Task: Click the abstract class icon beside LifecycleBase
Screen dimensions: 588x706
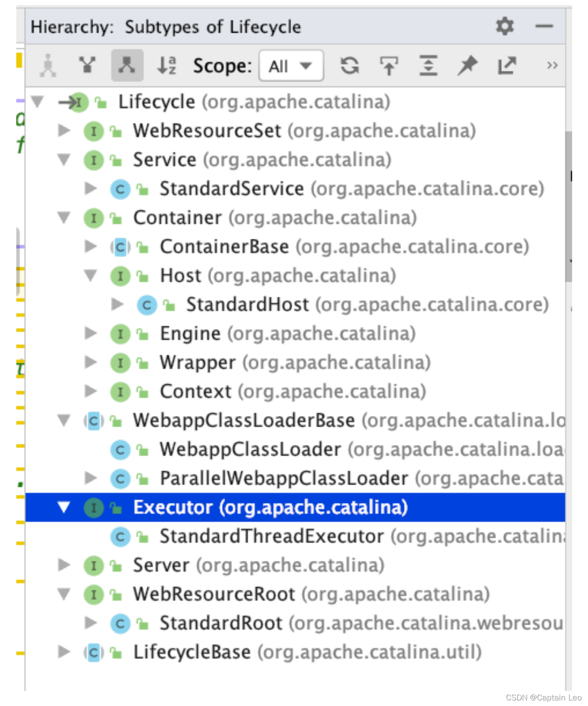Action: pos(94,653)
